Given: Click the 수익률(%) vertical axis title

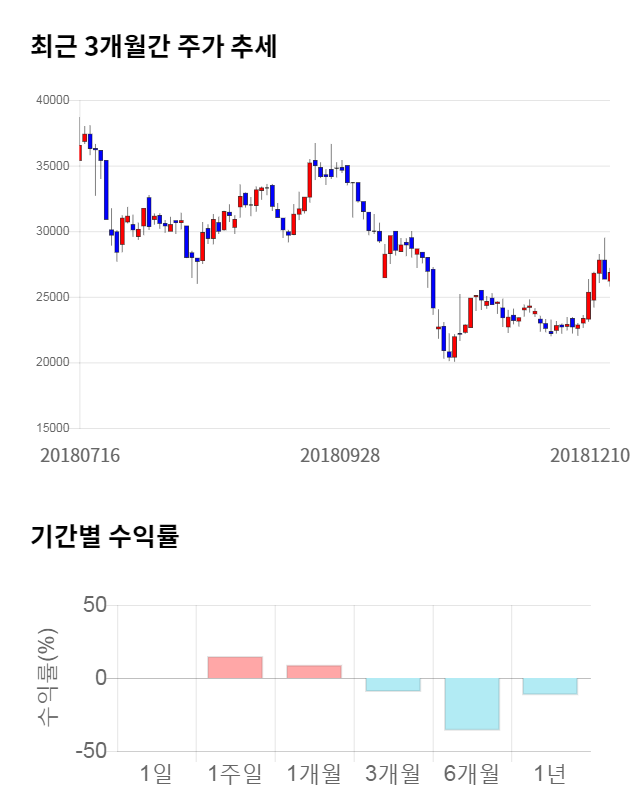Looking at the screenshot, I should (x=47, y=678).
